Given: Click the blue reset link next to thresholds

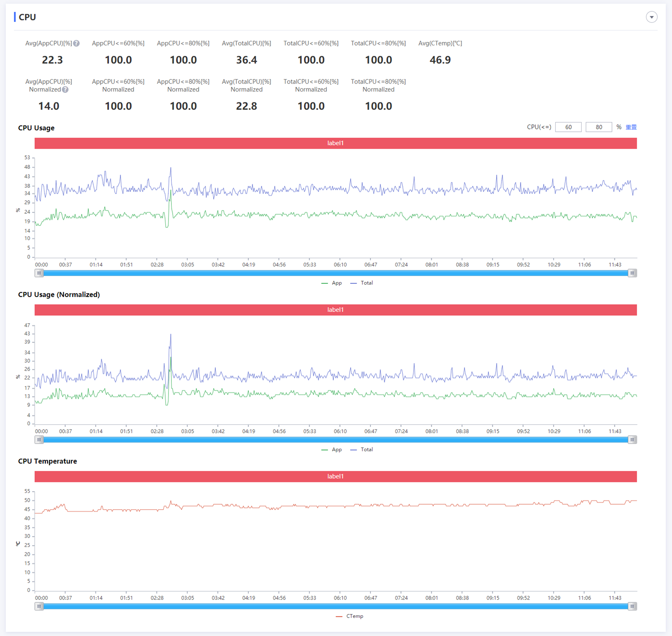Looking at the screenshot, I should (x=631, y=127).
